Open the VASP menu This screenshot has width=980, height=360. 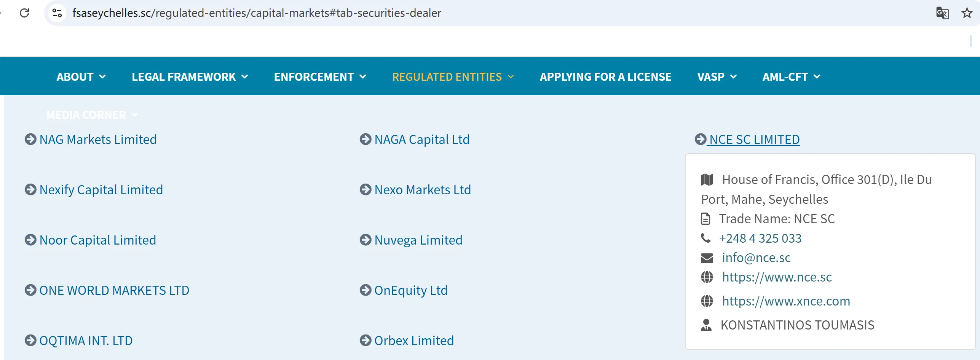pos(711,77)
